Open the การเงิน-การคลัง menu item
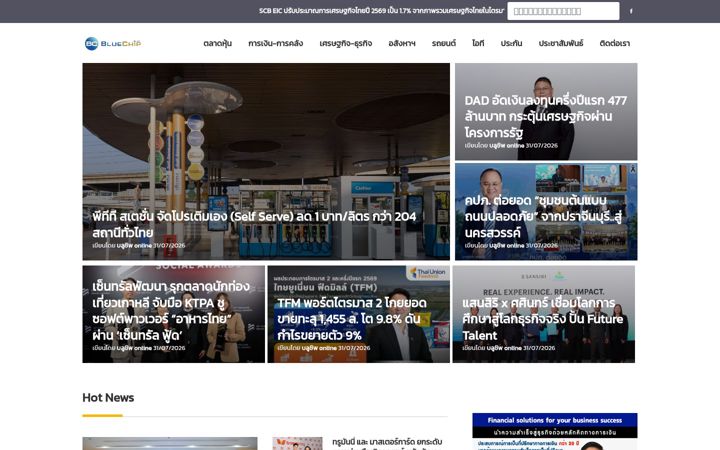720x450 pixels. [x=276, y=44]
